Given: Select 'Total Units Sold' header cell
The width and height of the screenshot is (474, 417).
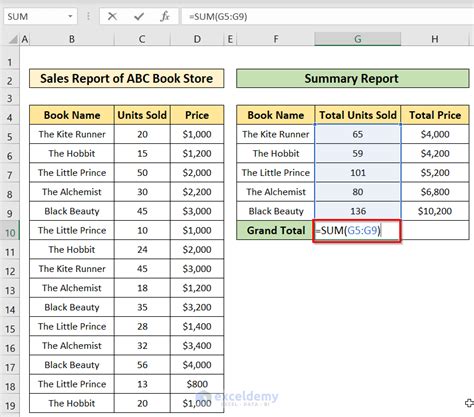Looking at the screenshot, I should tap(358, 115).
